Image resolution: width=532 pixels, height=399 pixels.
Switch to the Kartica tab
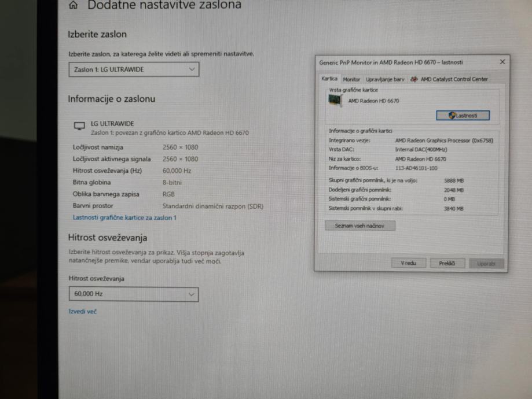point(329,79)
